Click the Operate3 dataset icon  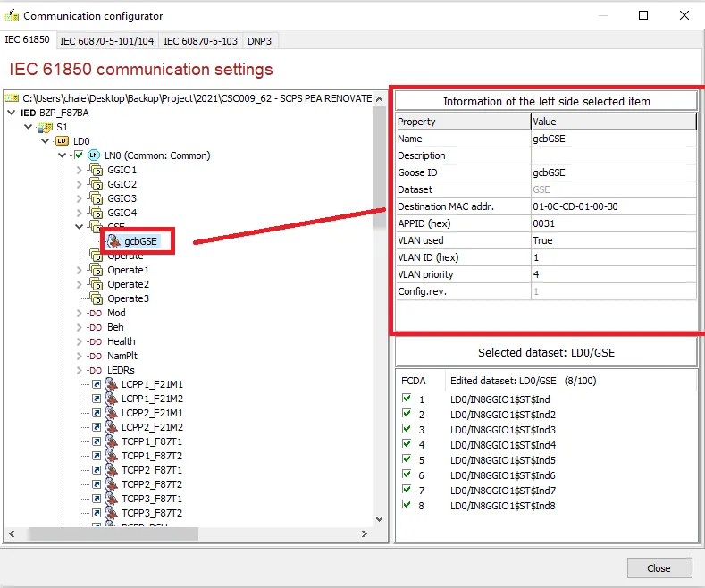point(96,298)
